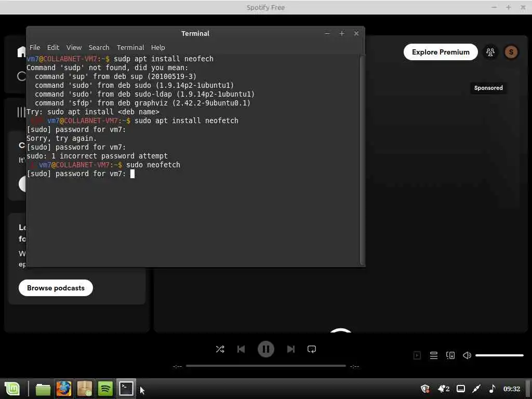Switch to Spotify via taskbar icon
The height and width of the screenshot is (399, 532).
pos(105,389)
